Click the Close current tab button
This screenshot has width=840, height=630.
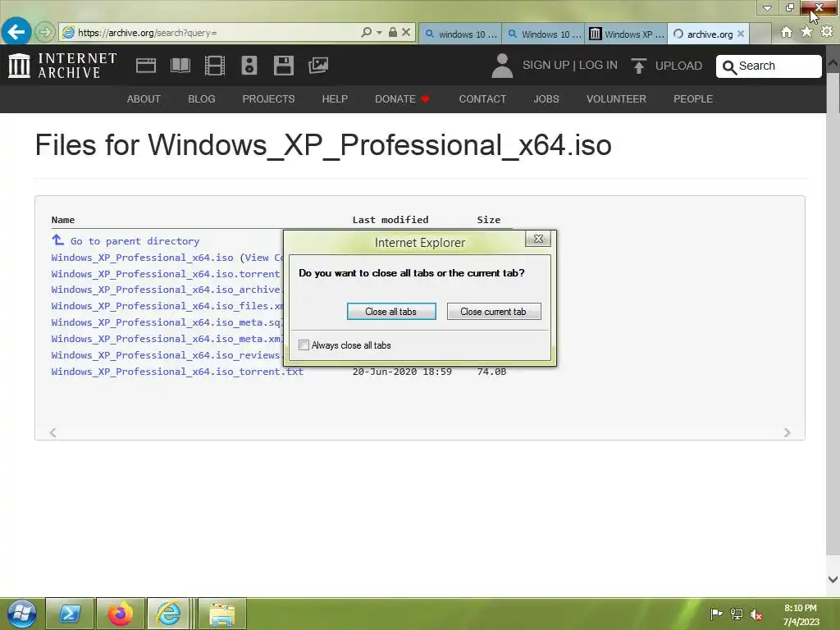tap(493, 311)
